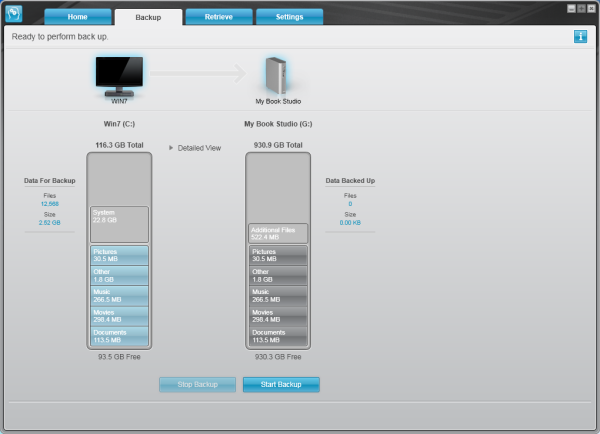600x434 pixels.
Task: Click the Start Backup button
Action: [281, 385]
